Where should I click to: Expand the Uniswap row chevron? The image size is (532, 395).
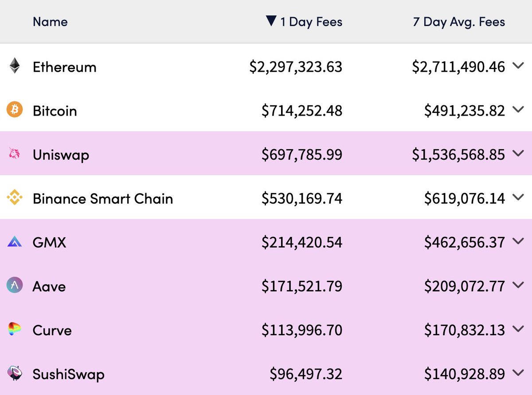pos(518,154)
